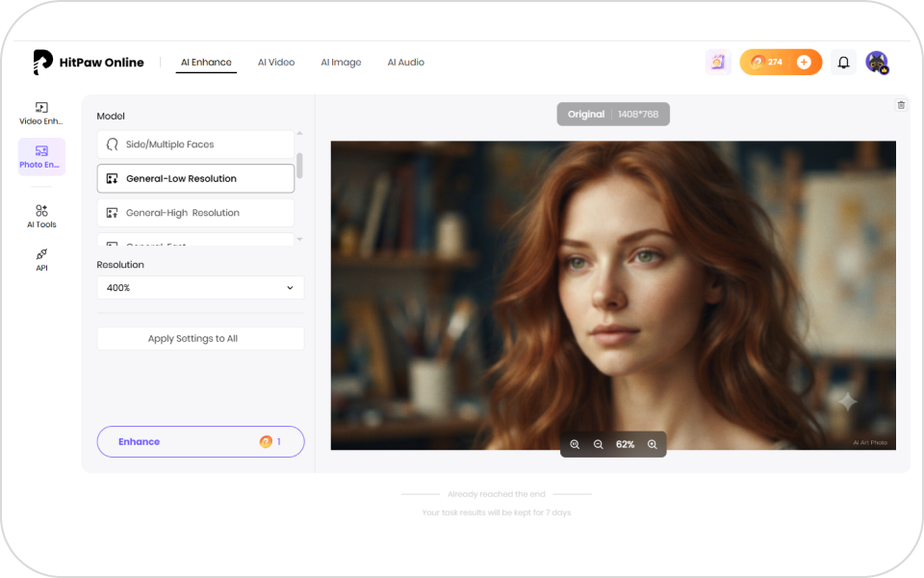Switch to the AI Image tab
The height and width of the screenshot is (578, 924).
click(x=341, y=62)
